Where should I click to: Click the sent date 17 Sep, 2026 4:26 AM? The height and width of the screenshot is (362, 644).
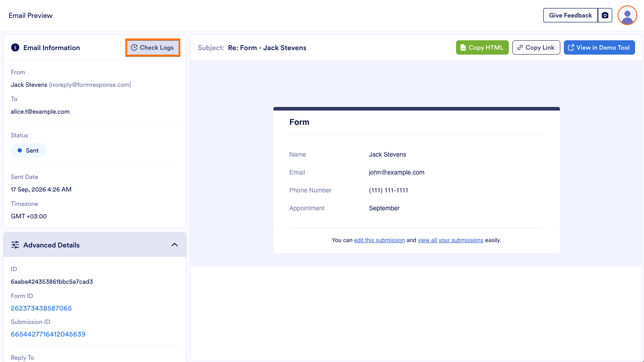tap(41, 190)
